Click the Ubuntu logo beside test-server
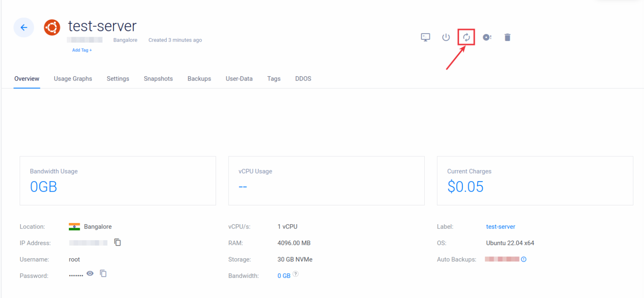Image resolution: width=644 pixels, height=298 pixels. tap(52, 27)
